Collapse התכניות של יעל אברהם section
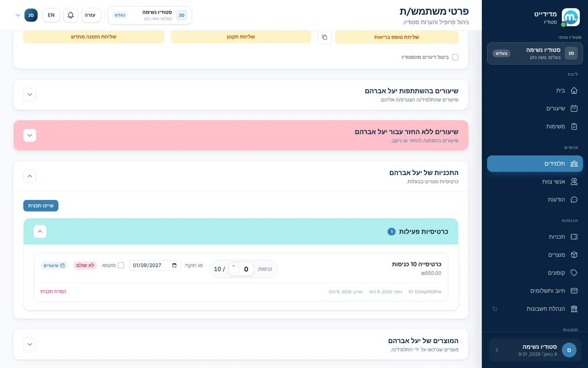The height and width of the screenshot is (368, 588). pos(30,176)
